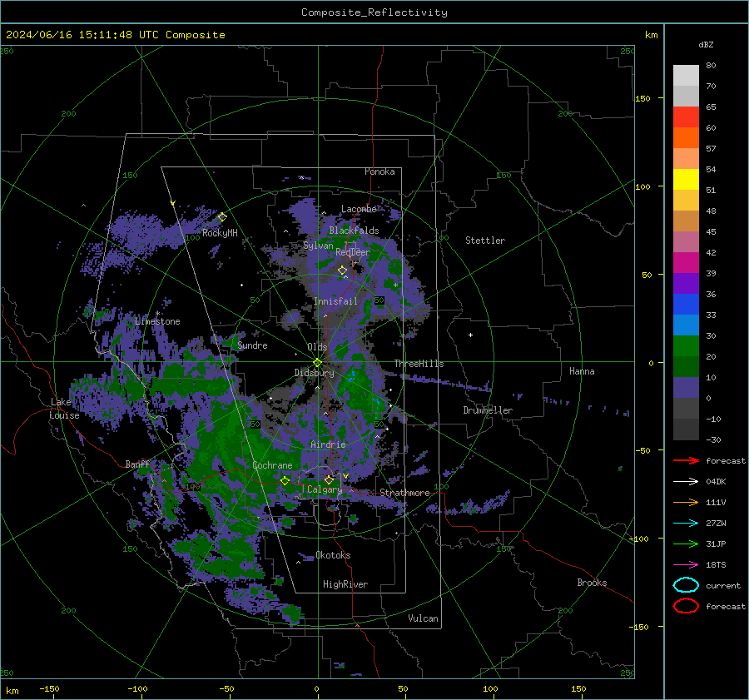Click the yellow diamond marker beside RockyMH
Screen dimensions: 749x700
coord(222,217)
